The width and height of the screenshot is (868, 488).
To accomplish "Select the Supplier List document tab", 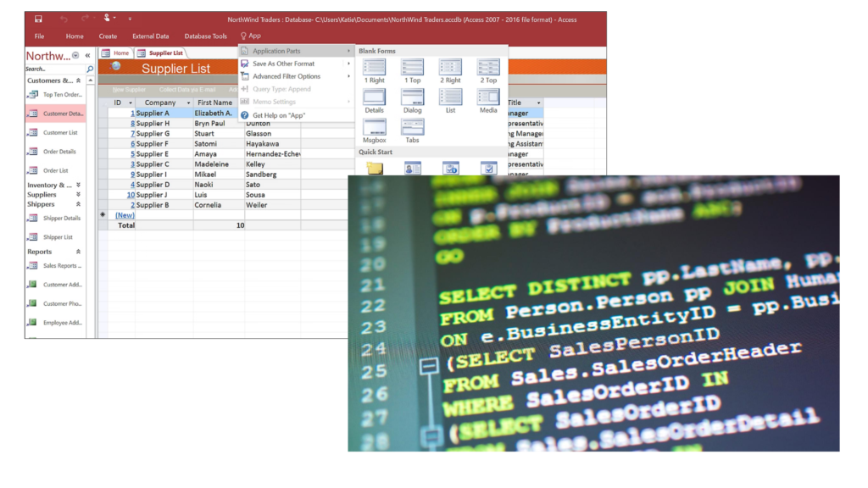I will [160, 53].
